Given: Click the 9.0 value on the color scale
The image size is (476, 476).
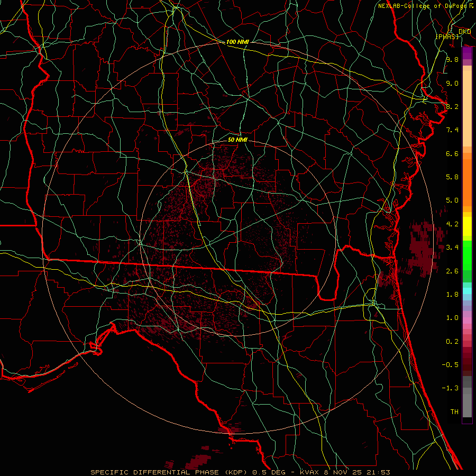Looking at the screenshot, I should [452, 83].
